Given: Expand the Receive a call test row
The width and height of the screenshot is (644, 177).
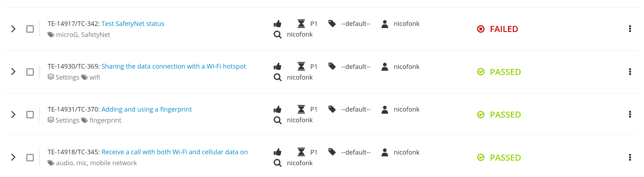Looking at the screenshot, I should (13, 157).
